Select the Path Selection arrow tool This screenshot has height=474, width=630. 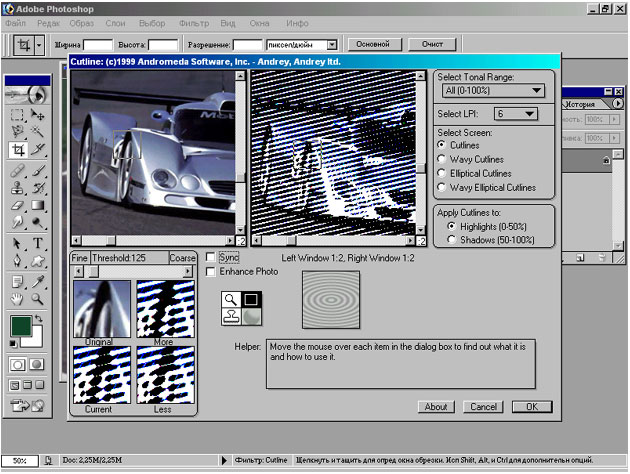tap(17, 243)
